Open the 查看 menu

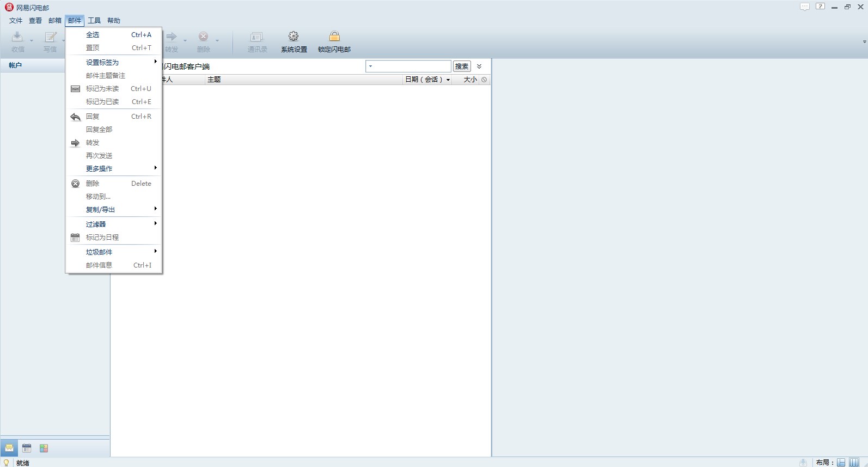coord(35,21)
